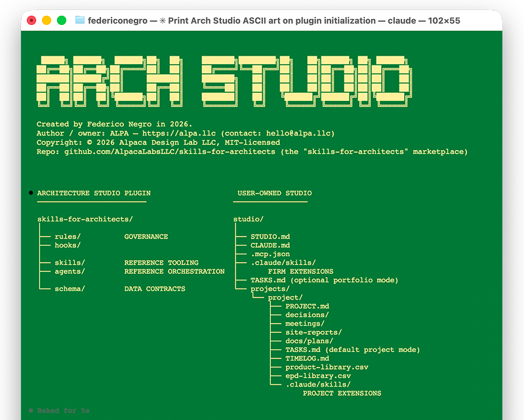Select the 'epd-library.csv' file entry
Screen dimensions: 524x420
(x=318, y=375)
